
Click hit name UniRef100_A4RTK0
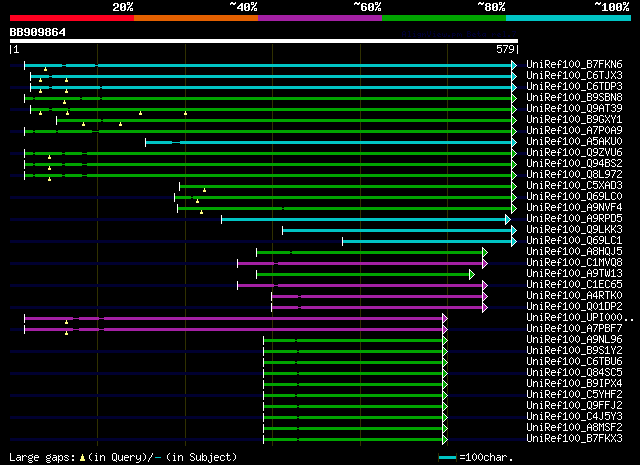coord(574,296)
